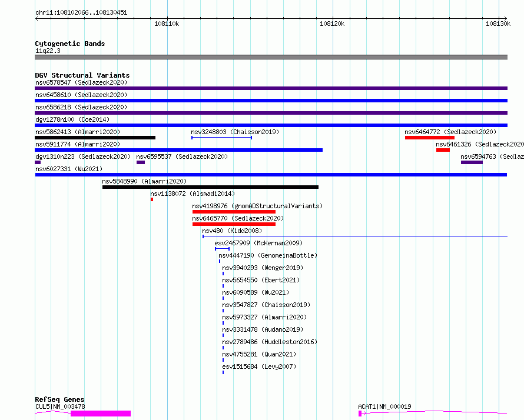Click the gray 11q22.3 cytogenetic band bar
The height and width of the screenshot is (420, 524).
point(271,57)
